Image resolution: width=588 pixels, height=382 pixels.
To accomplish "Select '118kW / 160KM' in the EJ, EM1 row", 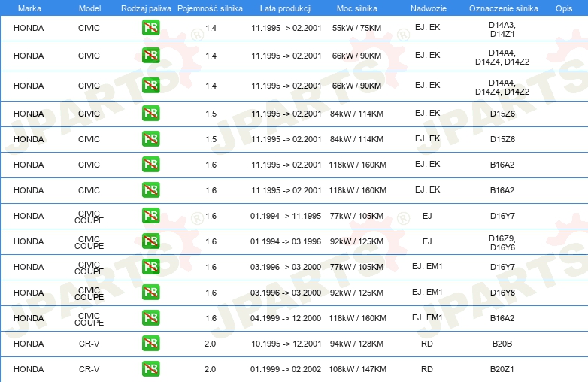I will pyautogui.click(x=357, y=318).
